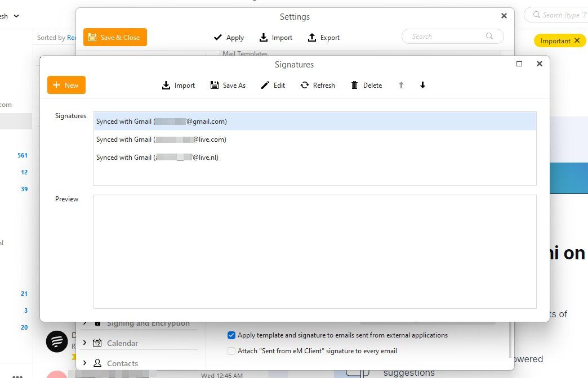Select the signature synced with @live.com
Screen dimensions: 588x378
click(x=315, y=139)
